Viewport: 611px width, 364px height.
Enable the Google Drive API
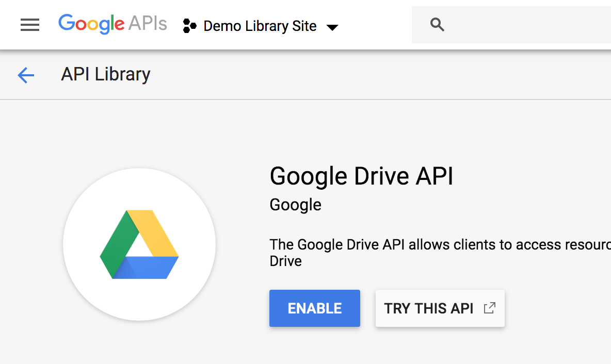[314, 308]
